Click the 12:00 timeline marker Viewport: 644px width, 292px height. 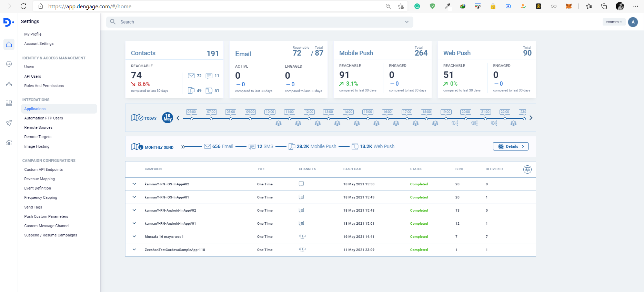309,112
